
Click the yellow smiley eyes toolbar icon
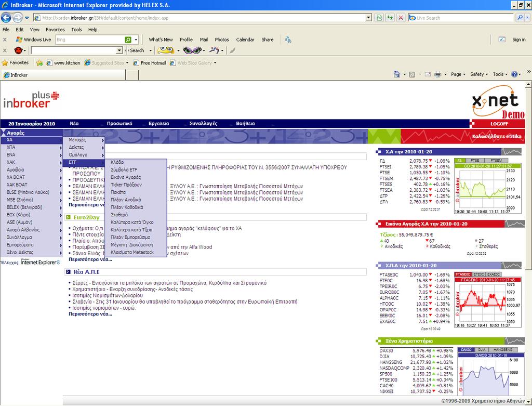click(166, 50)
